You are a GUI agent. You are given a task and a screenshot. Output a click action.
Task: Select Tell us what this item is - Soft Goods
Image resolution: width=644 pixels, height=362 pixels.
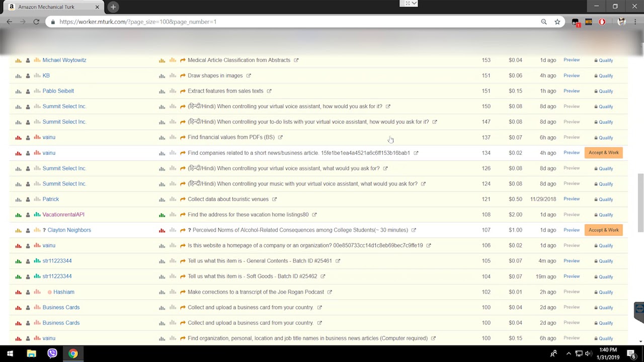pyautogui.click(x=253, y=277)
